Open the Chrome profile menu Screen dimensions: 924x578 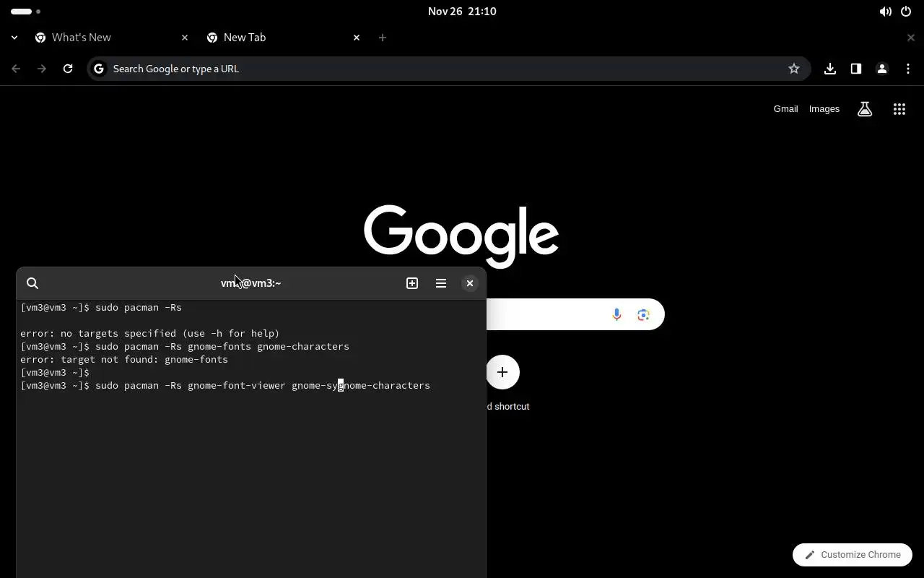(x=882, y=69)
